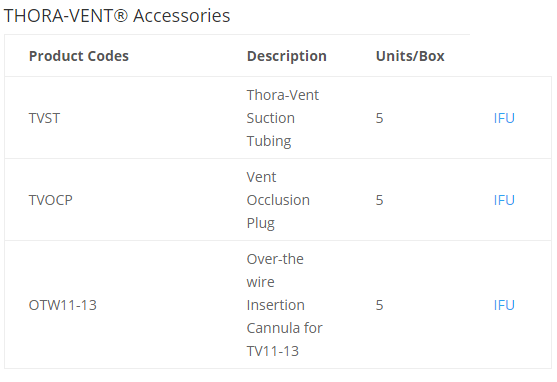Click the word Tubing in first row
Viewport: 557px width, 382px height.
coord(269,141)
